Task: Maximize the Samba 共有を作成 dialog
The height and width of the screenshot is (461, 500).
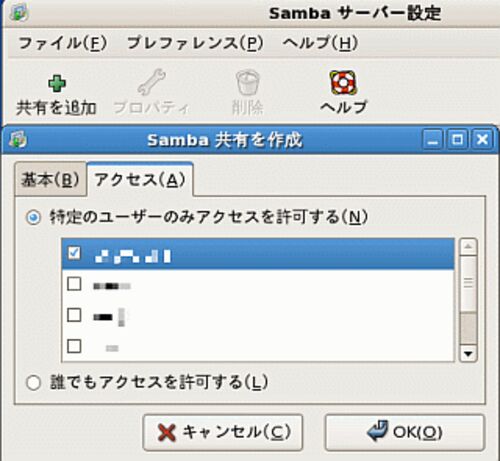Action: click(457, 139)
